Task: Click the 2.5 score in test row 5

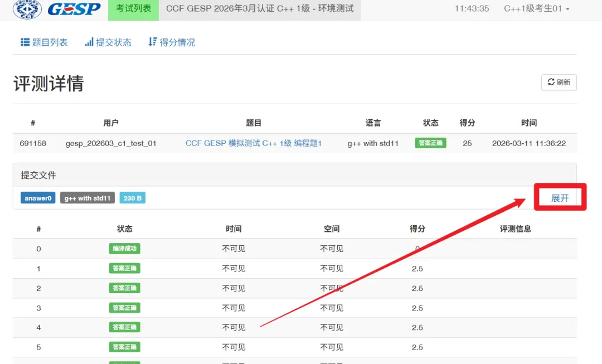Action: point(417,347)
